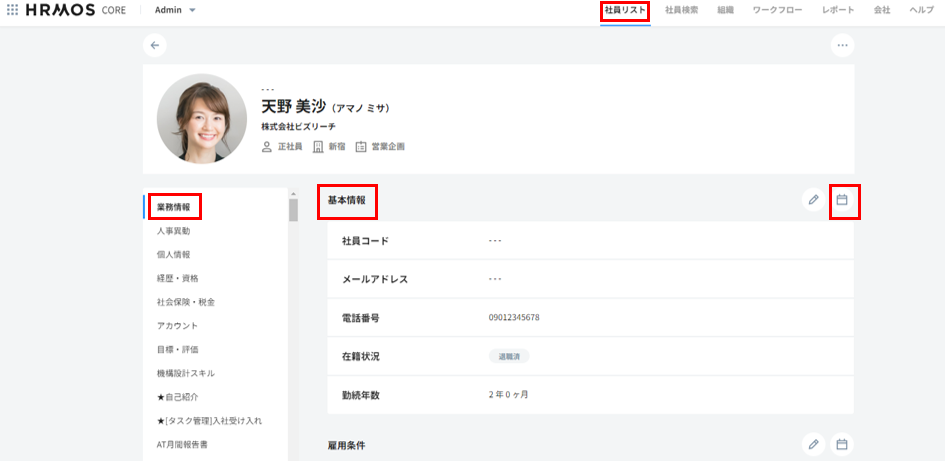The height and width of the screenshot is (461, 945).
Task: Go to the ワークフロー tab
Action: pyautogui.click(x=777, y=10)
